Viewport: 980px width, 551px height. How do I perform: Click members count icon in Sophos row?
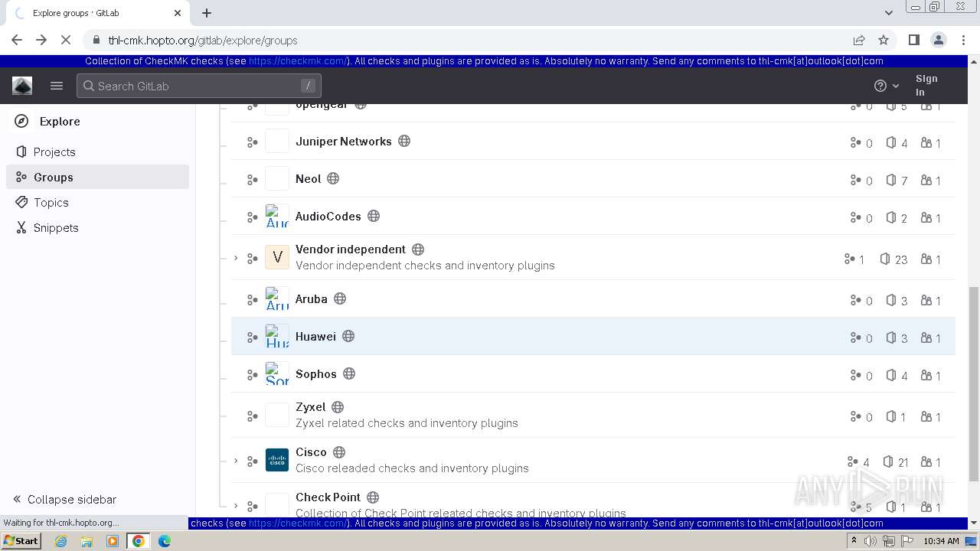(x=926, y=375)
